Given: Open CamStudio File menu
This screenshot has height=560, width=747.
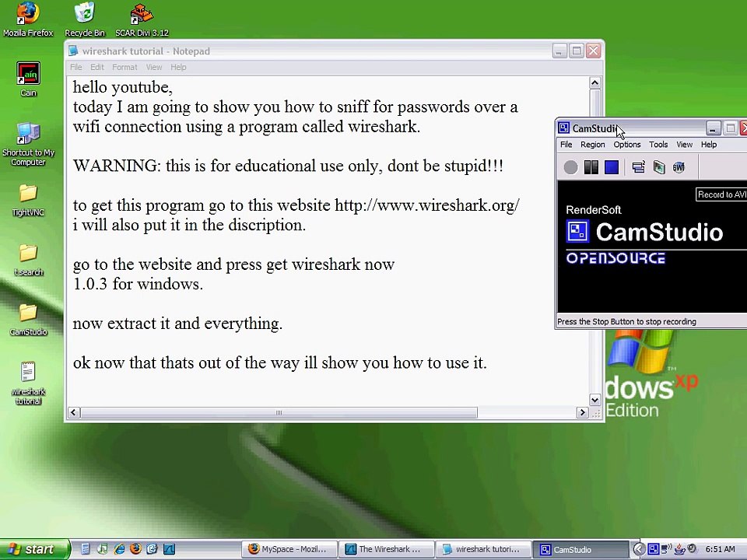Looking at the screenshot, I should click(566, 145).
